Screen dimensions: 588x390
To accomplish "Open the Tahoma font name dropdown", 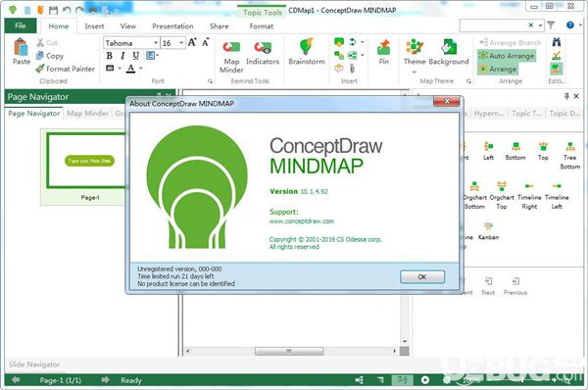I will (156, 43).
